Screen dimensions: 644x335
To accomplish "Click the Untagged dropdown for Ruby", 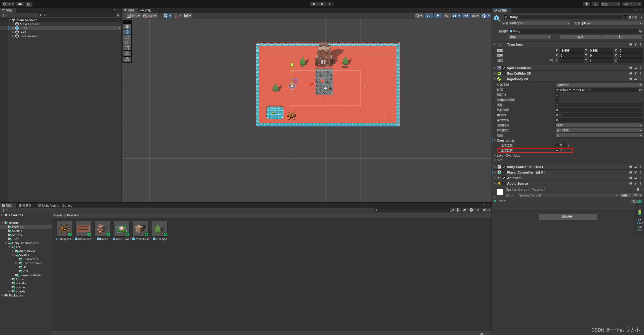I will pos(538,23).
